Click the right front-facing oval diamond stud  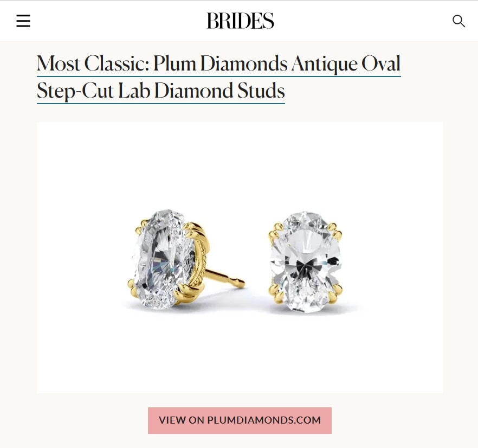click(x=306, y=262)
